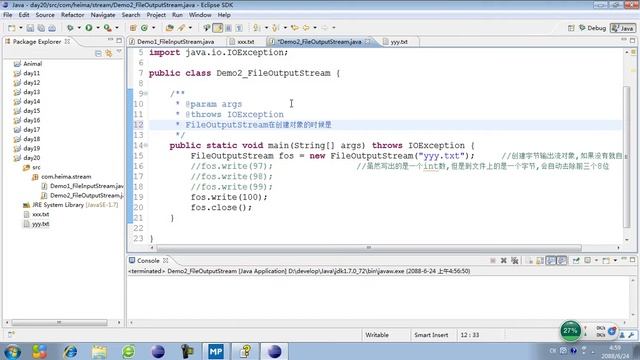640x360 pixels.
Task: Switch to the yyy.txt editor tab
Action: click(399, 42)
